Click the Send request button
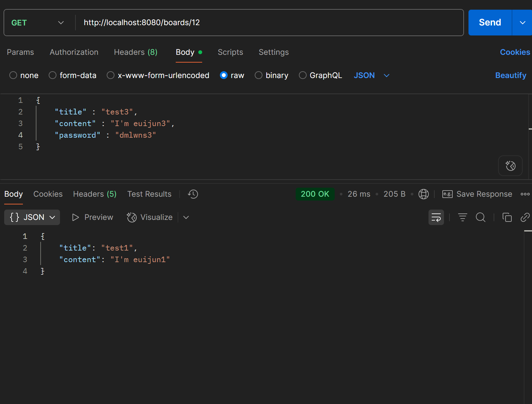532x404 pixels. coord(490,23)
